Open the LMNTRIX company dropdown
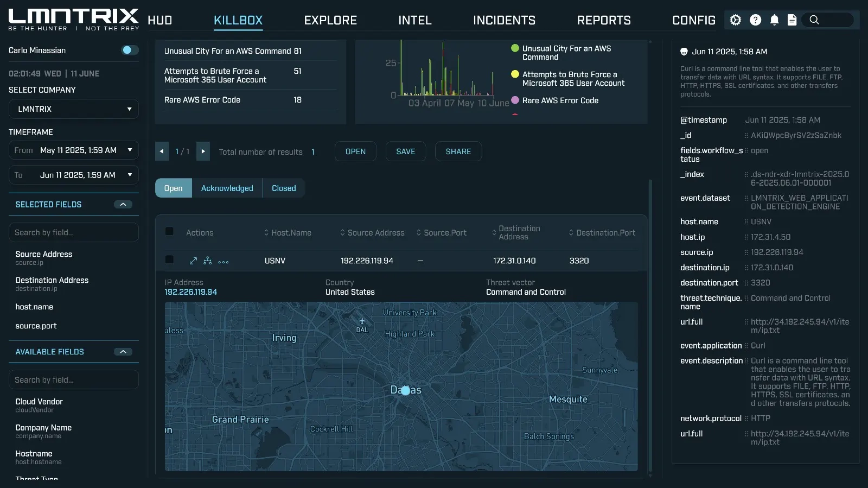This screenshot has height=488, width=868. tap(74, 109)
